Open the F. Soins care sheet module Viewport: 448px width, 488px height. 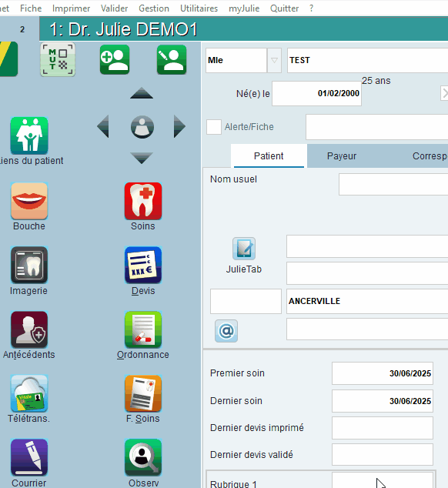(143, 393)
